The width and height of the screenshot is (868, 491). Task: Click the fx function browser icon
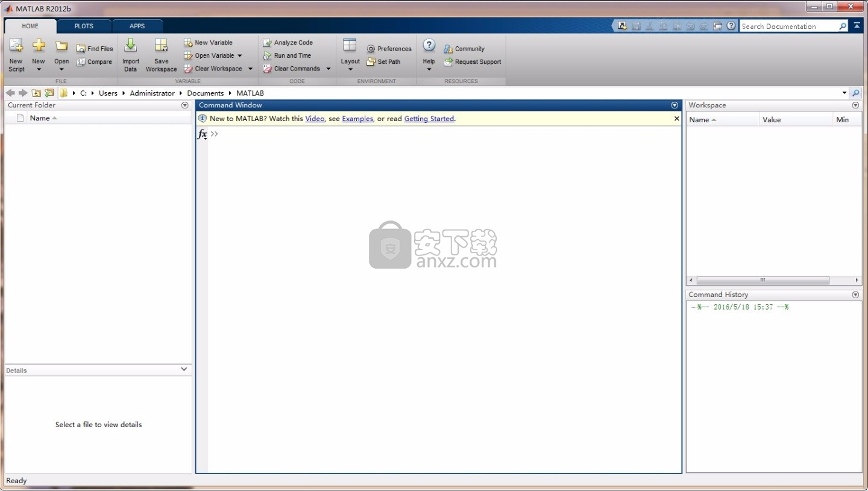(x=203, y=134)
